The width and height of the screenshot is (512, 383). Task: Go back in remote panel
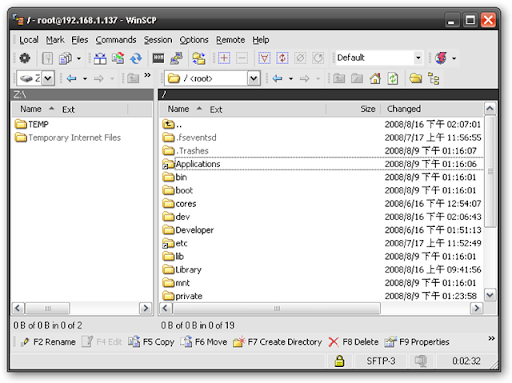[277, 79]
